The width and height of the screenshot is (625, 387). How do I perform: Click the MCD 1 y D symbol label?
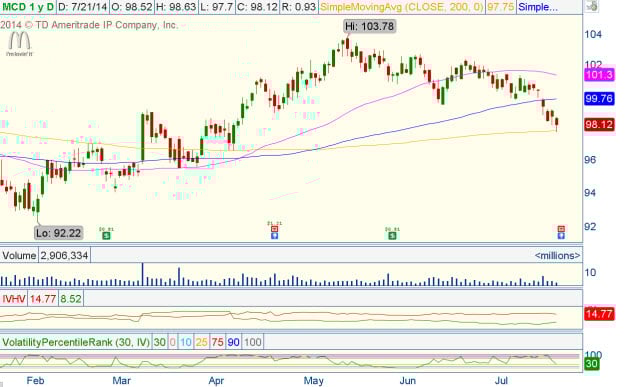click(x=28, y=7)
